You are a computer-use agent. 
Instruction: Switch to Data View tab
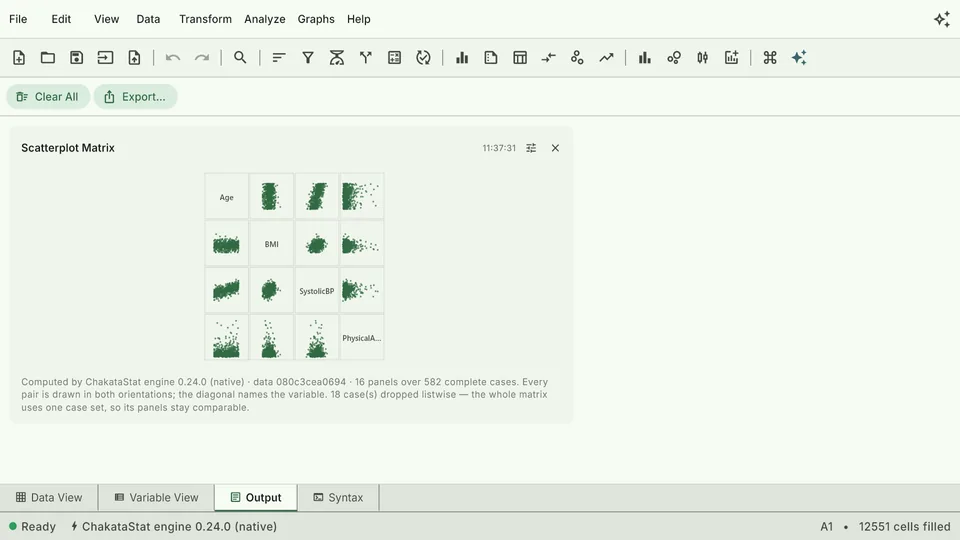[x=49, y=498]
